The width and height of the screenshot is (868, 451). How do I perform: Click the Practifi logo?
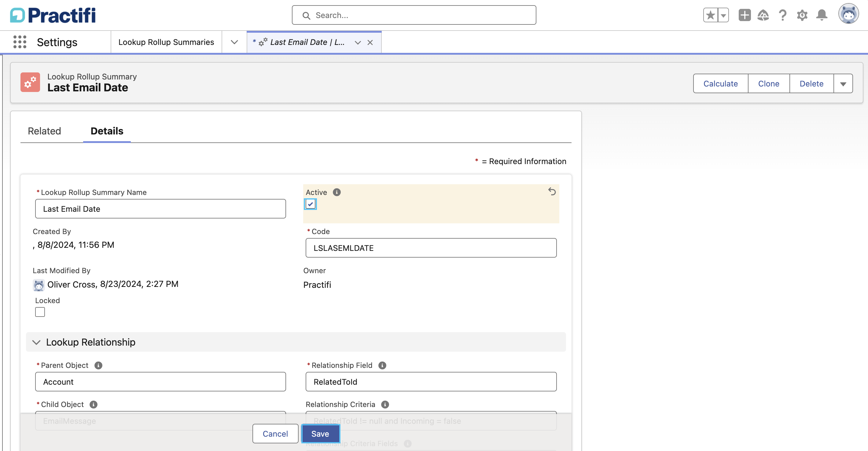(x=53, y=15)
